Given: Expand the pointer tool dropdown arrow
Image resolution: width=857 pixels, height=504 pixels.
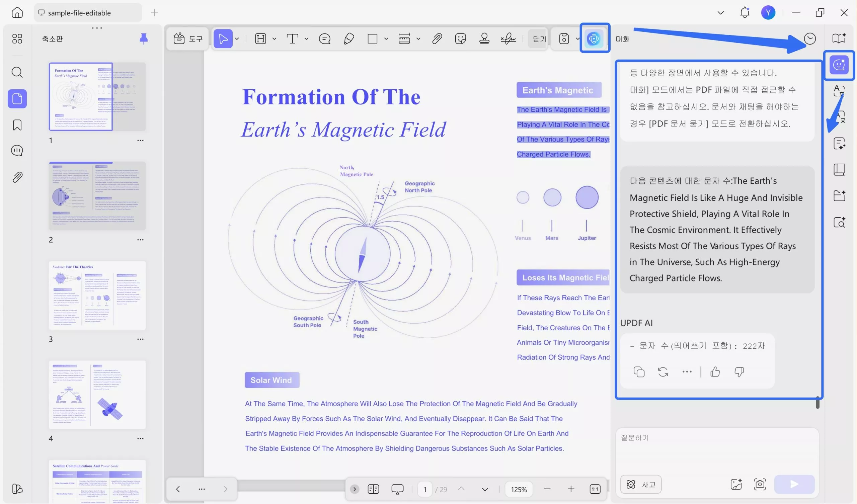Looking at the screenshot, I should coord(237,39).
